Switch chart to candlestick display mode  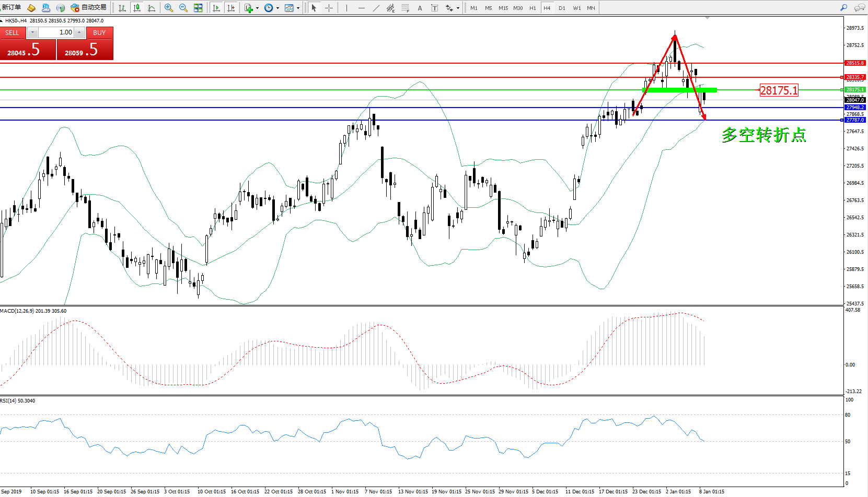137,8
